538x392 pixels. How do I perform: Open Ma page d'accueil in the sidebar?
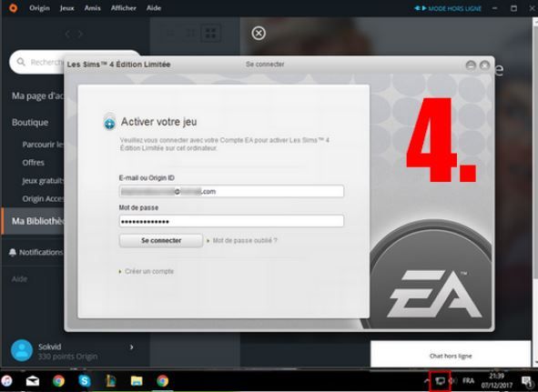pyautogui.click(x=37, y=95)
